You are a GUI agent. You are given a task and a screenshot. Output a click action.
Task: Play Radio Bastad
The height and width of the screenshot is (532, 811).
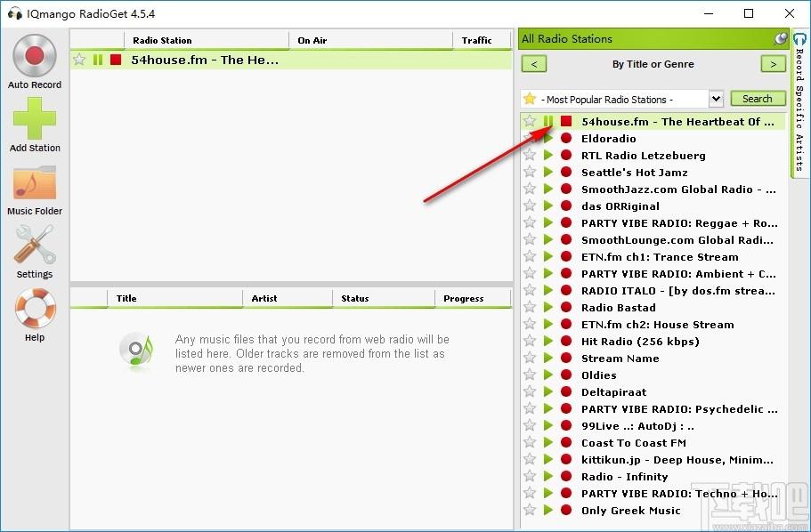pyautogui.click(x=548, y=307)
